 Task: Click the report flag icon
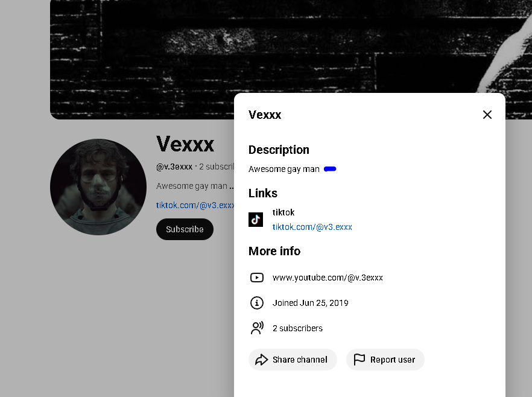pos(359,360)
